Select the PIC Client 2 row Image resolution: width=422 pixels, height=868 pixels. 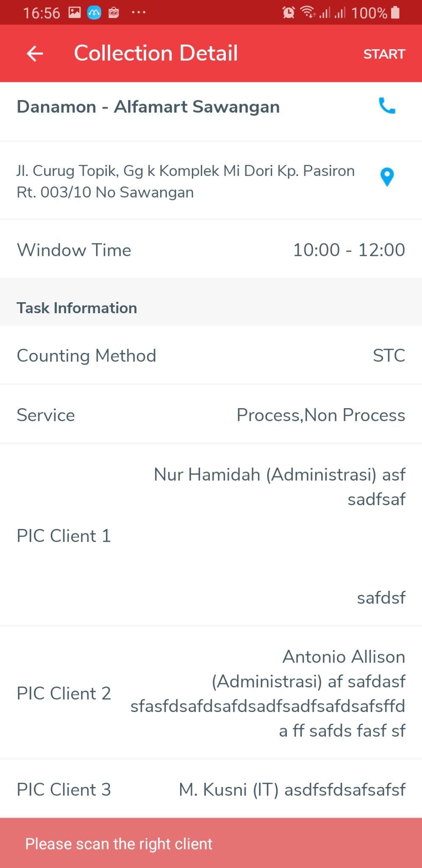tap(211, 693)
